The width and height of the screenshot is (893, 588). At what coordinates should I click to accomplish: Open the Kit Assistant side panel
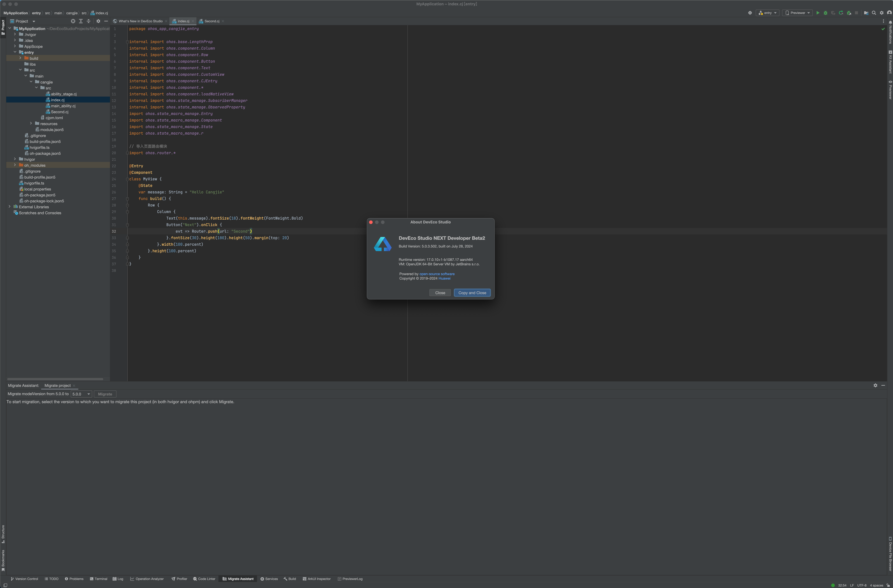(x=890, y=62)
